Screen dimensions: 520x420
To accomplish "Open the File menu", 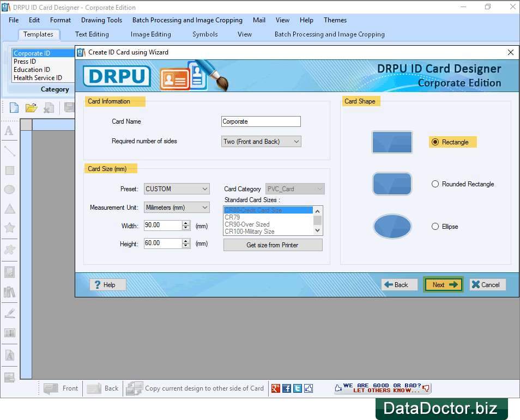I will (x=14, y=20).
